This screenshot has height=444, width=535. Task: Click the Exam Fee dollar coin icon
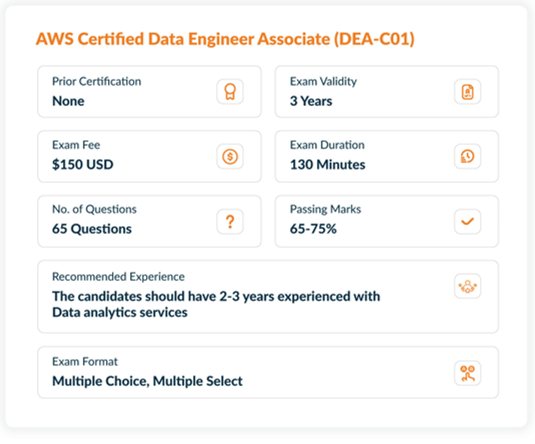tap(230, 157)
